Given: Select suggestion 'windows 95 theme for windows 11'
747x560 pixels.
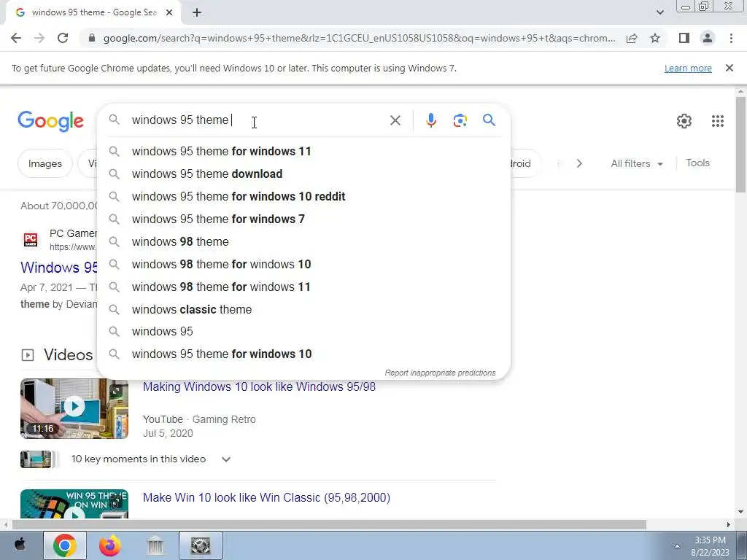Looking at the screenshot, I should point(303,152).
